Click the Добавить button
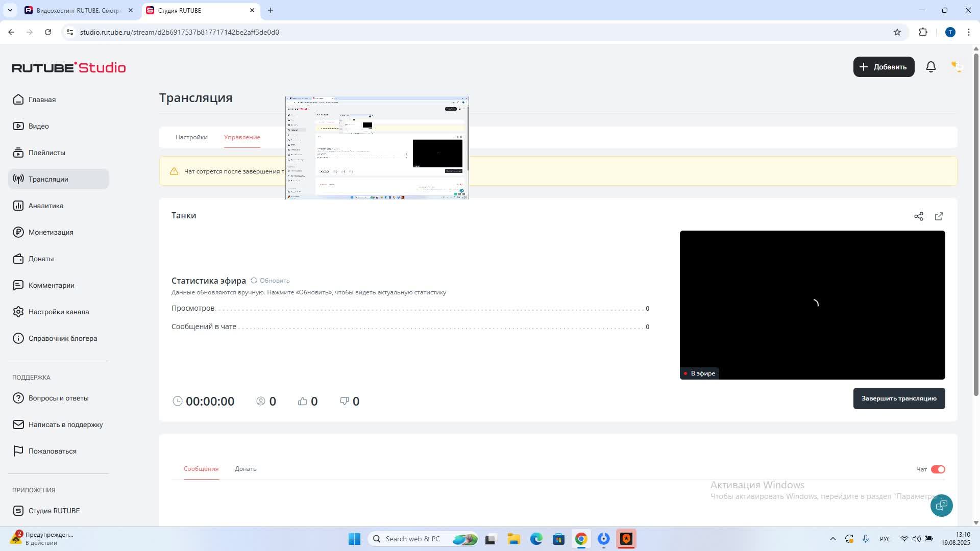980x551 pixels. tap(883, 67)
